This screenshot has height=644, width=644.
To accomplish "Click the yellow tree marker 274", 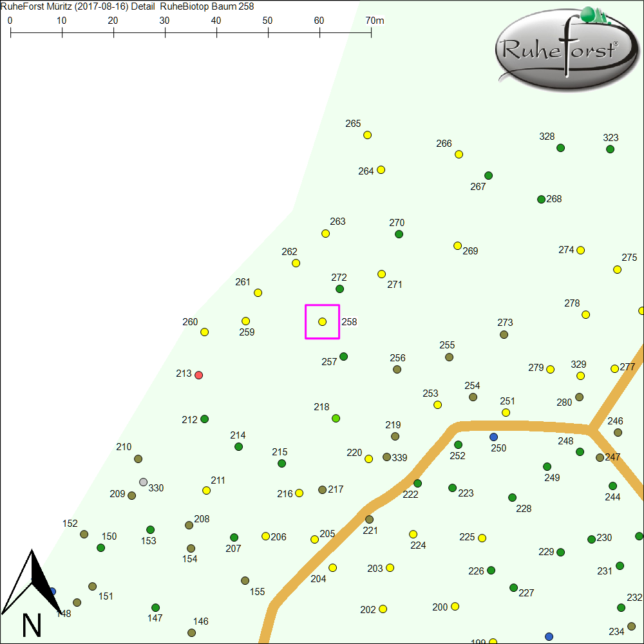I will pyautogui.click(x=580, y=251).
